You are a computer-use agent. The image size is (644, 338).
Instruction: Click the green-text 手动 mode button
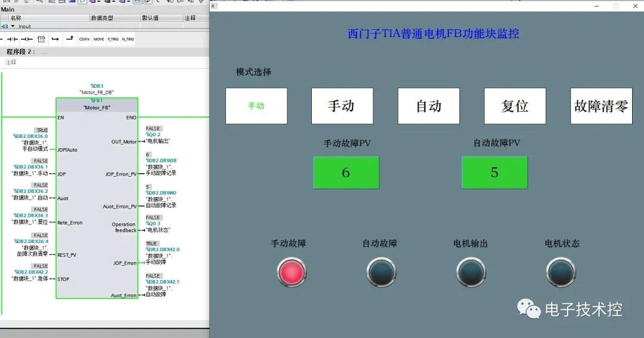pyautogui.click(x=256, y=106)
